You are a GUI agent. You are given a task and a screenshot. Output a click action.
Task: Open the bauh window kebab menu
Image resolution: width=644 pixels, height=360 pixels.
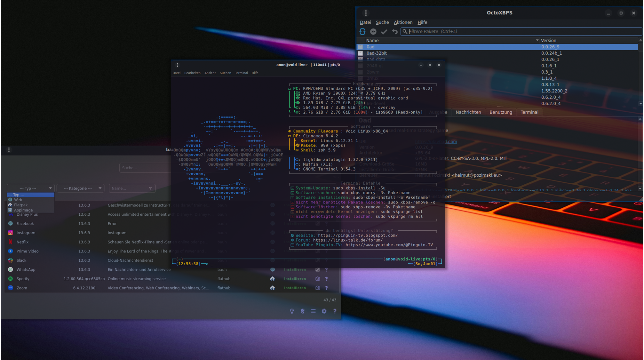point(9,150)
